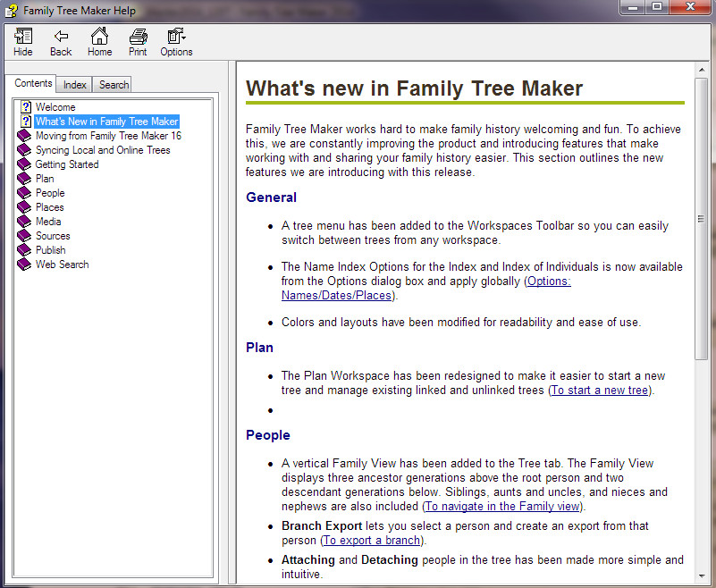Expand the Media book icon
Viewport: 716px width, 588px height.
pyautogui.click(x=24, y=222)
